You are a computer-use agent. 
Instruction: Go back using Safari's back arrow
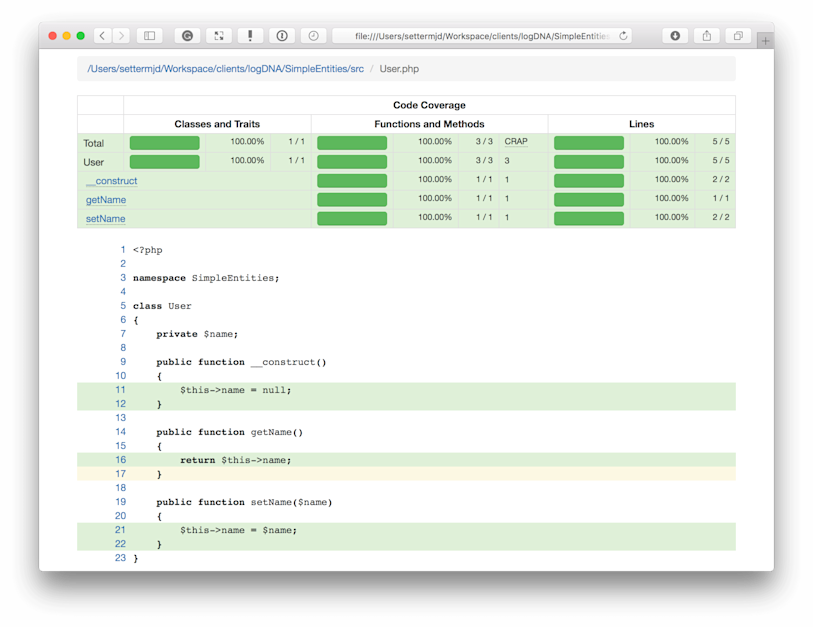click(x=102, y=36)
